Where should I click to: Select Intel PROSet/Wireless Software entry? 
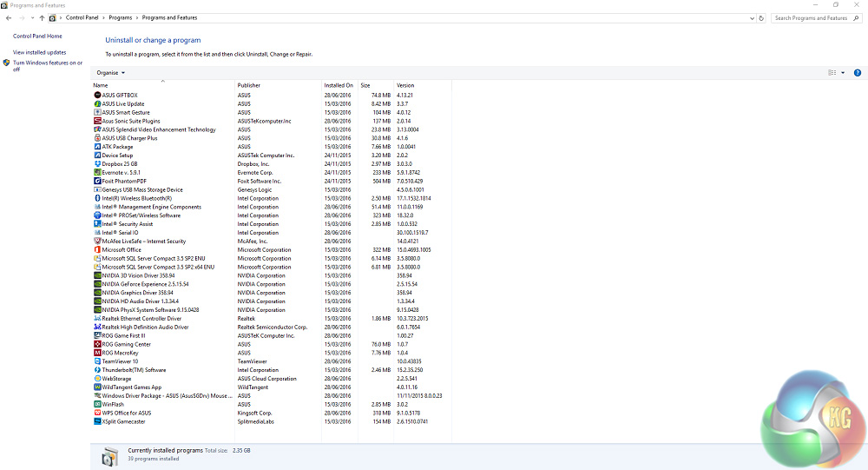tap(271, 215)
